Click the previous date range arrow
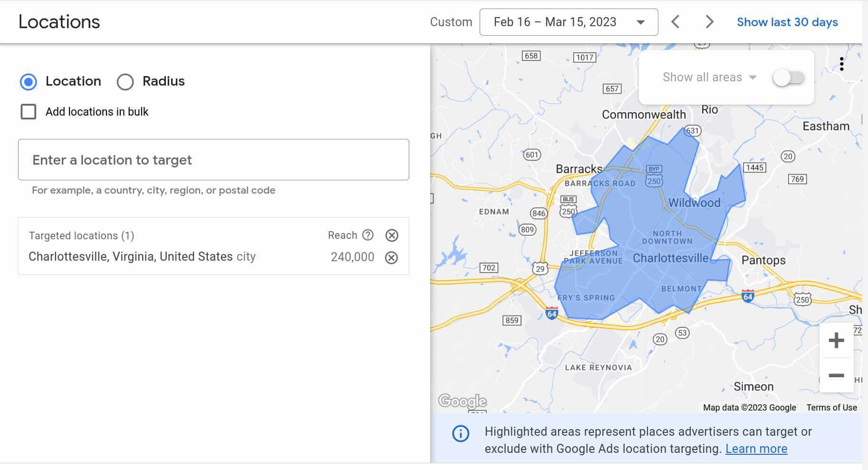The image size is (868, 470). 675,22
